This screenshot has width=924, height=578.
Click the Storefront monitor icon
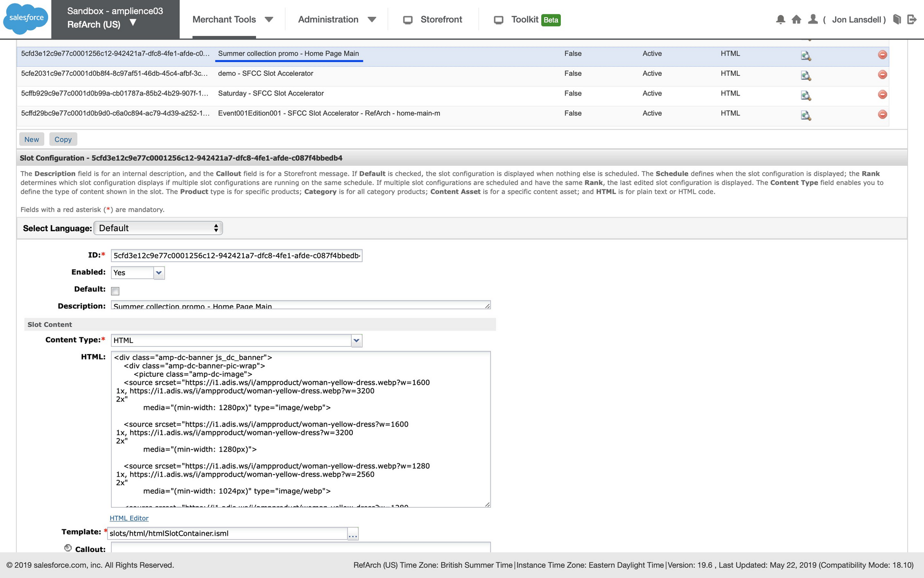click(407, 20)
